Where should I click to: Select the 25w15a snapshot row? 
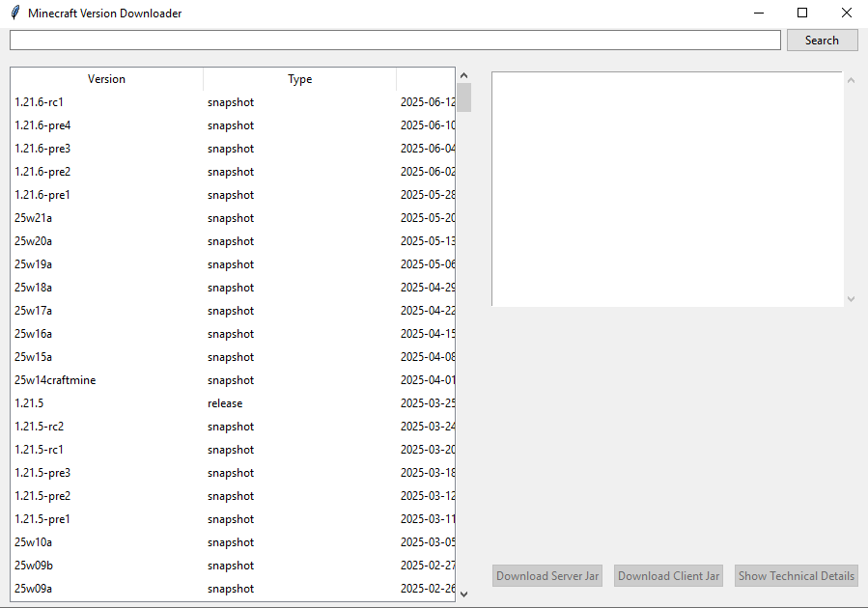[x=233, y=357]
